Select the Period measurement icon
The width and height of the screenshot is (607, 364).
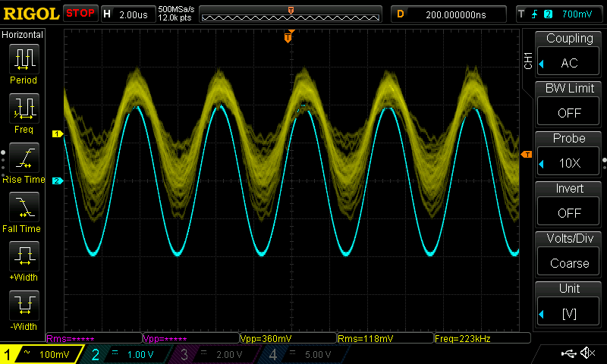tap(24, 59)
